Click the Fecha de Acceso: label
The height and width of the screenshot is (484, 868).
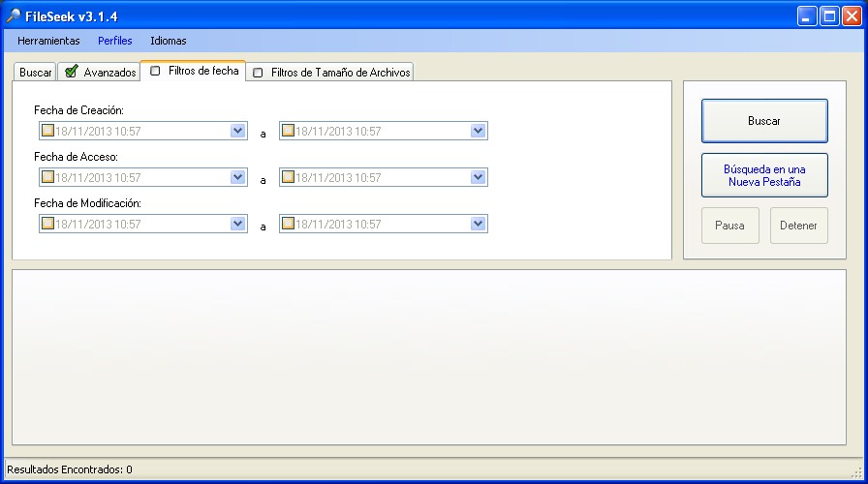76,157
